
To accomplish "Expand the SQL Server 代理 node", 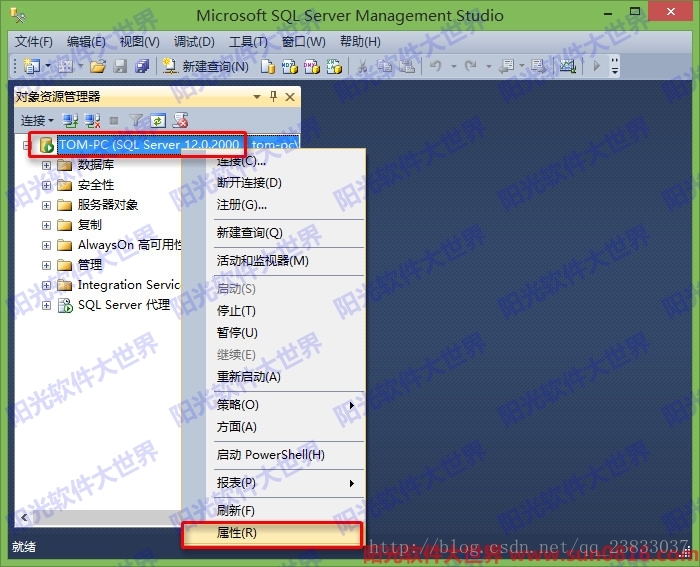I will click(x=46, y=305).
